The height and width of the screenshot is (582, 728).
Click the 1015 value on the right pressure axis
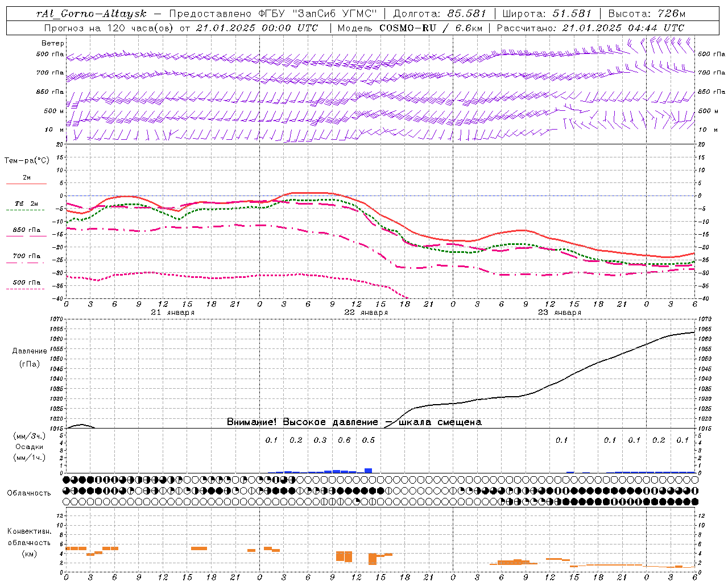pos(704,429)
